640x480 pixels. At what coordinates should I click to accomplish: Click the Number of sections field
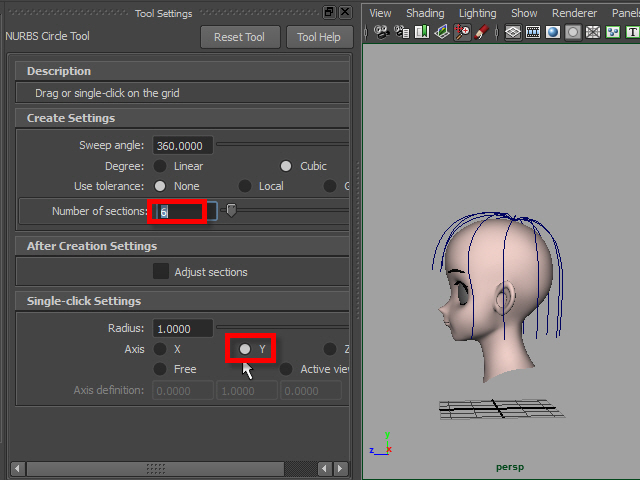tap(184, 211)
